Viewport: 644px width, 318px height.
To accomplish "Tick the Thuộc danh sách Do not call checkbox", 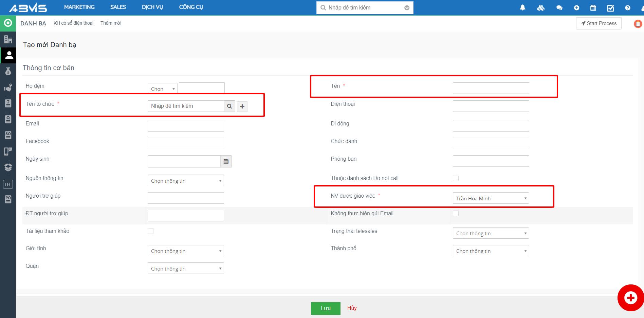I will click(x=456, y=178).
